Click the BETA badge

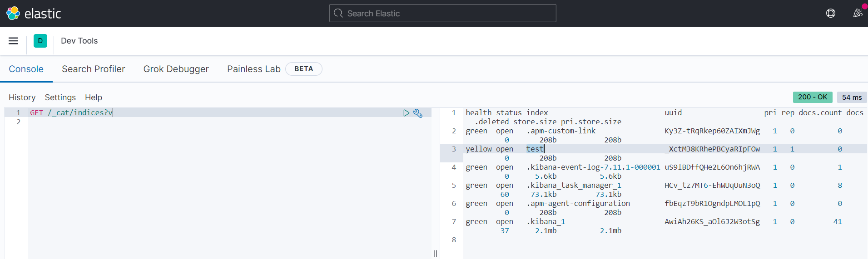[304, 69]
